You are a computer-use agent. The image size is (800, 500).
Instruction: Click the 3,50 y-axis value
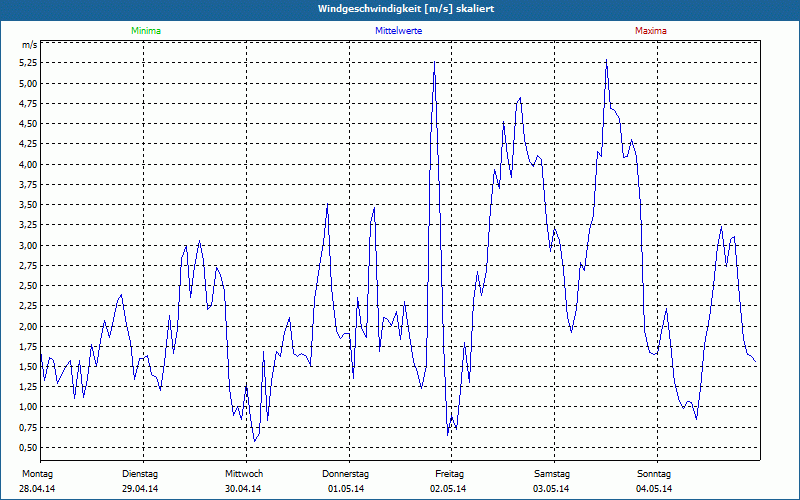click(30, 205)
